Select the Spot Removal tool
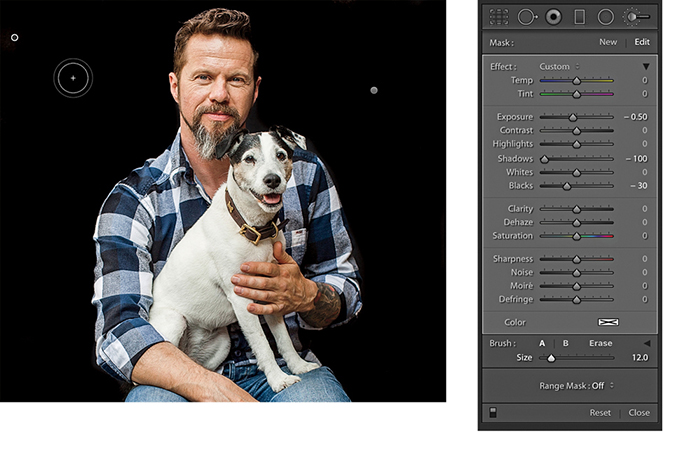 click(x=525, y=16)
